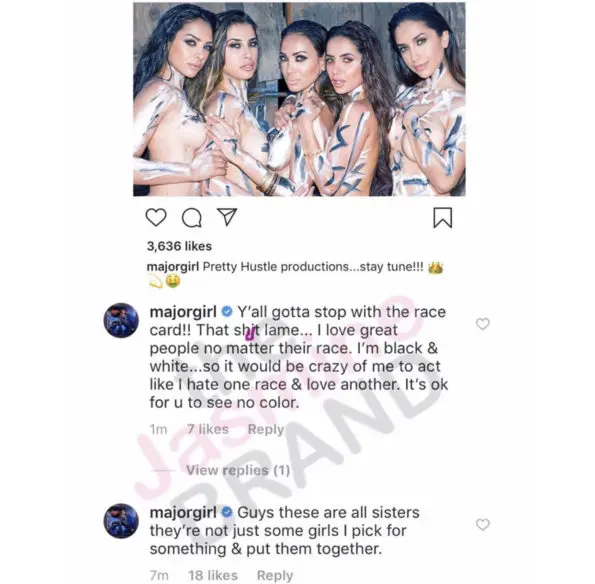Open comments via speech bubble icon
Image resolution: width=595 pixels, height=584 pixels.
click(192, 218)
